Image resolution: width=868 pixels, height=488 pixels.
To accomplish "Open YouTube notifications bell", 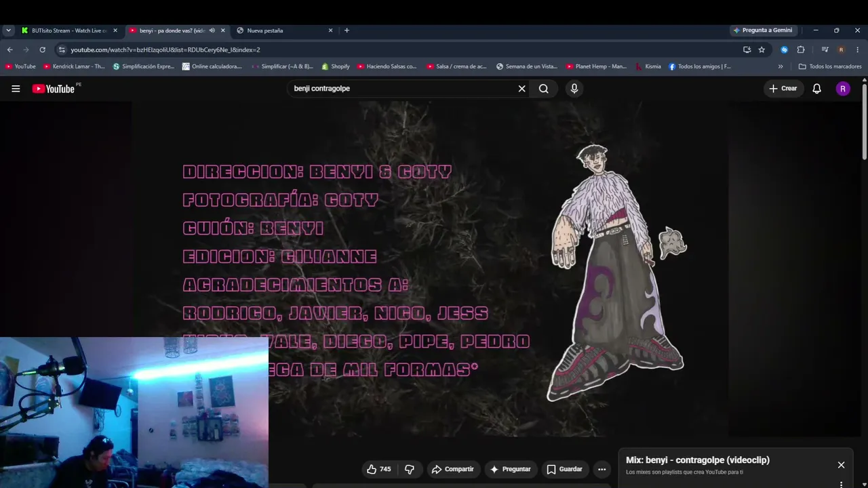I will (x=817, y=89).
